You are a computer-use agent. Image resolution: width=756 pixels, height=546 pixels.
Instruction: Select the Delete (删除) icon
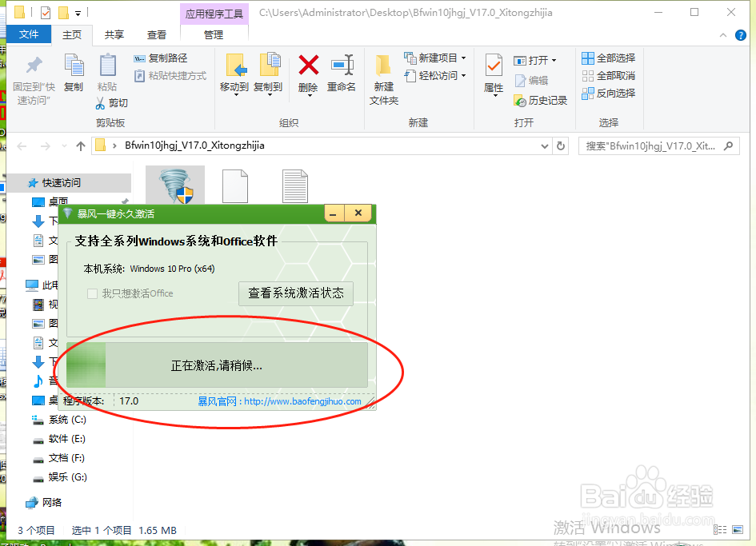click(306, 76)
